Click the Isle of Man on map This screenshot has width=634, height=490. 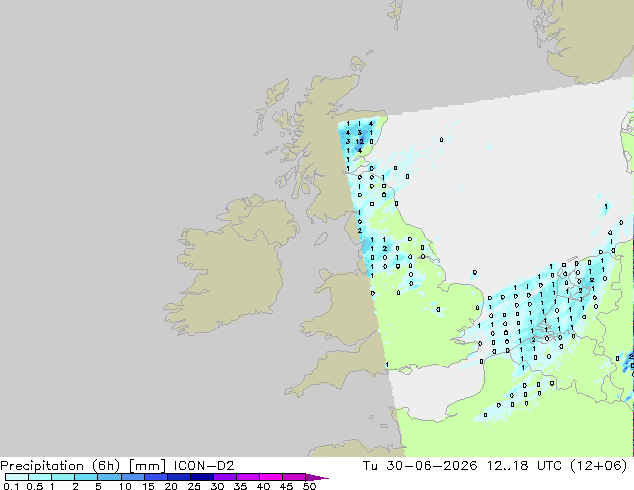(321, 239)
